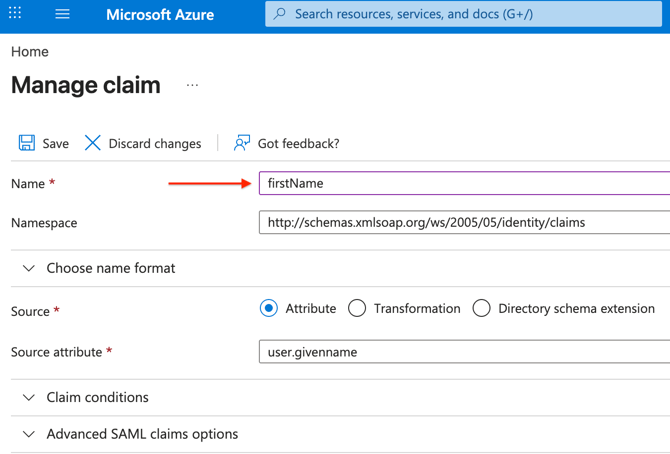
Task: Focus the Name input field
Action: (x=464, y=183)
